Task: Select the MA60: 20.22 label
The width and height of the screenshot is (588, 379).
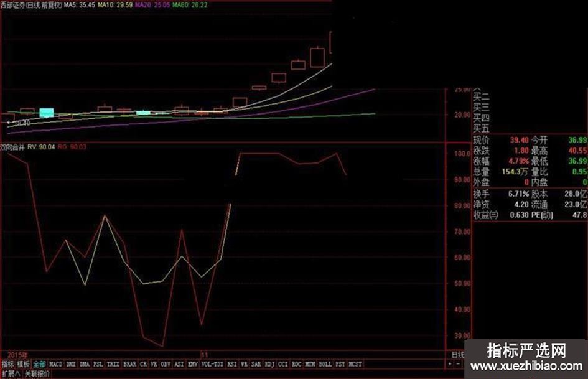Action: (190, 5)
